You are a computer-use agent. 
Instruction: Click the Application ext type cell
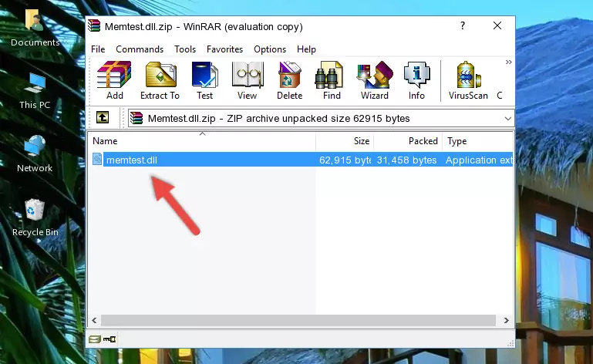tap(479, 160)
